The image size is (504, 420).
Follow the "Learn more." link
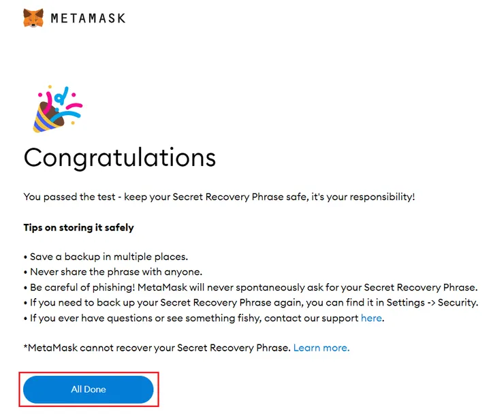click(x=321, y=348)
